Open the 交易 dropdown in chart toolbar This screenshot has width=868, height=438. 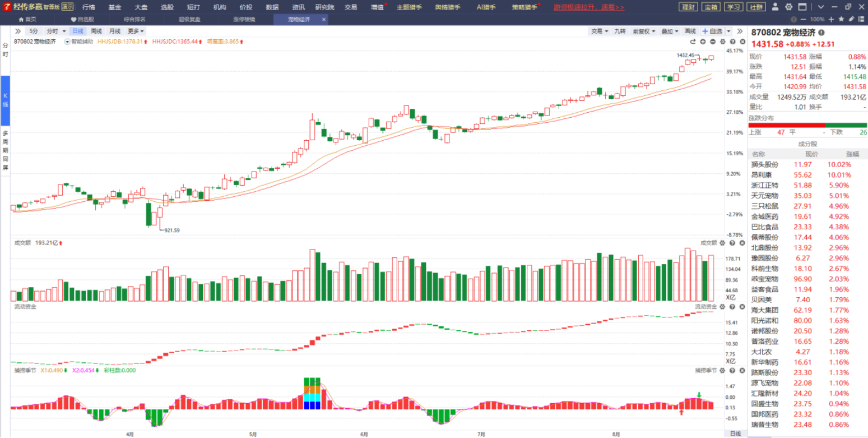click(x=599, y=31)
